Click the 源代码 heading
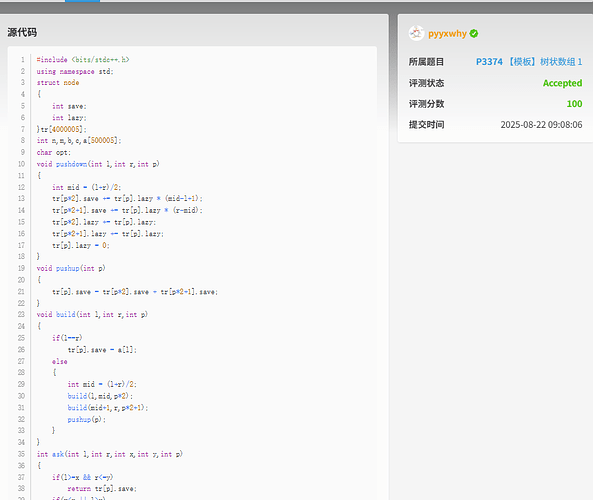Viewport: 593px width, 500px height. [x=22, y=33]
